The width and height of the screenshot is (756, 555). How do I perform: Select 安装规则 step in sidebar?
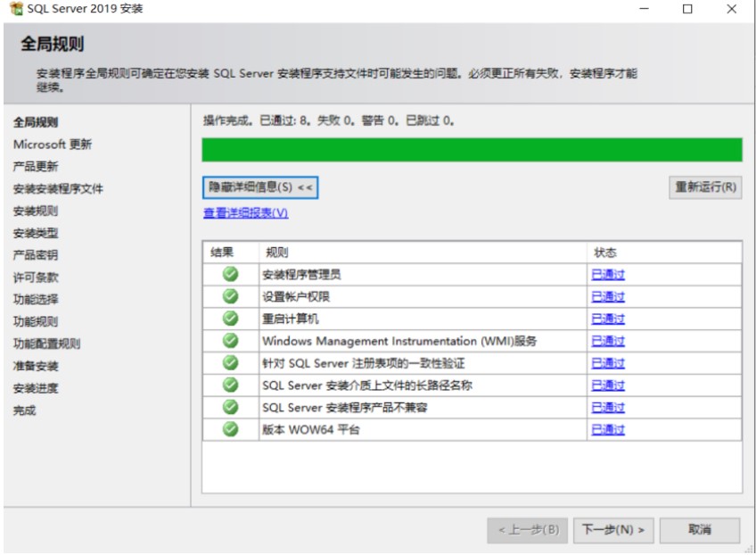pyautogui.click(x=36, y=211)
